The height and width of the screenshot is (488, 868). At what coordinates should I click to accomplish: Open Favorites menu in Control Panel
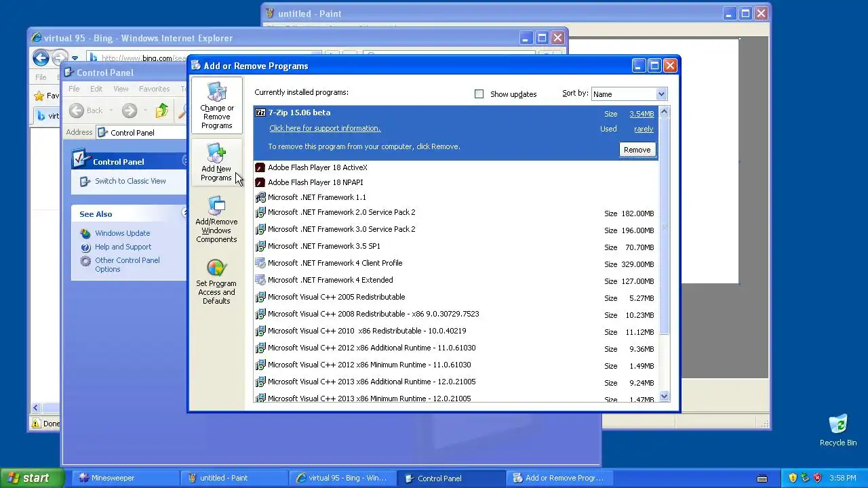point(155,89)
